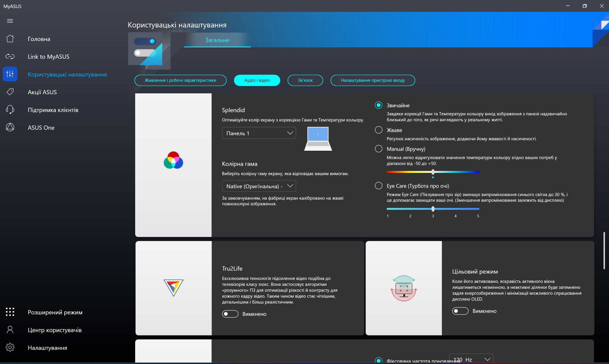Screen dimensions: 609x364
Task: Click the Link to MyASUS icon
Action: (10, 56)
